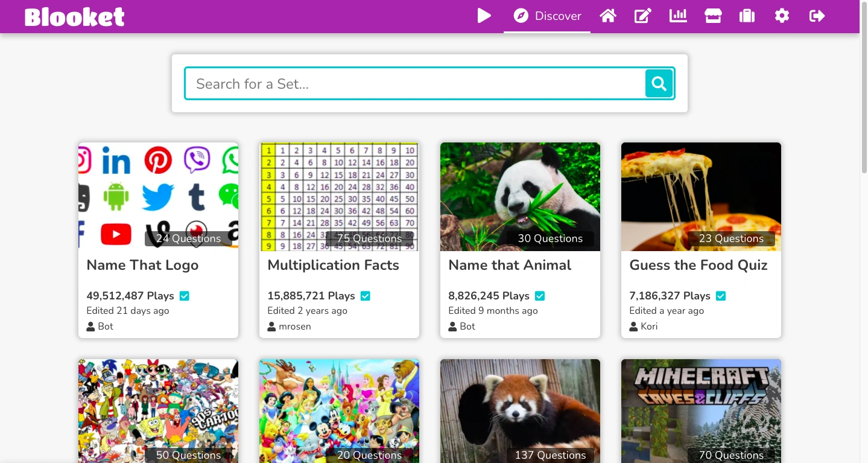Click verified checkmark beside 7,186,327 Plays
Image resolution: width=868 pixels, height=463 pixels.
coord(721,296)
